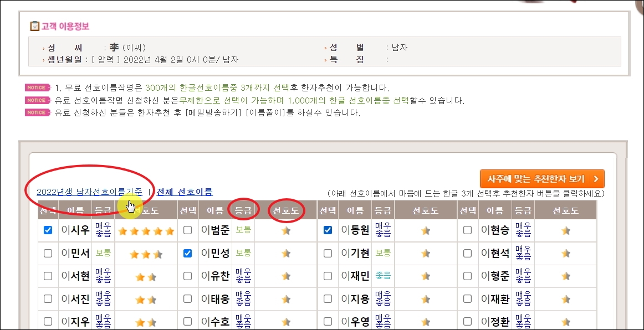Click the star icon for 이현석
Image resolution: width=644 pixels, height=330 pixels.
tap(566, 254)
